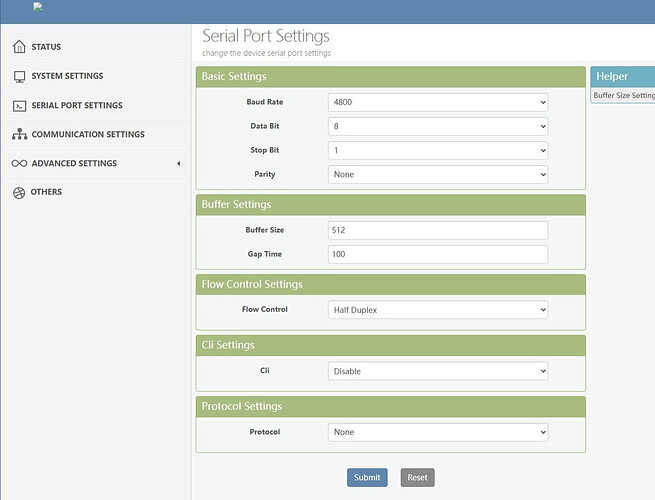Open the Baud Rate dropdown
The image size is (655, 500).
click(437, 102)
